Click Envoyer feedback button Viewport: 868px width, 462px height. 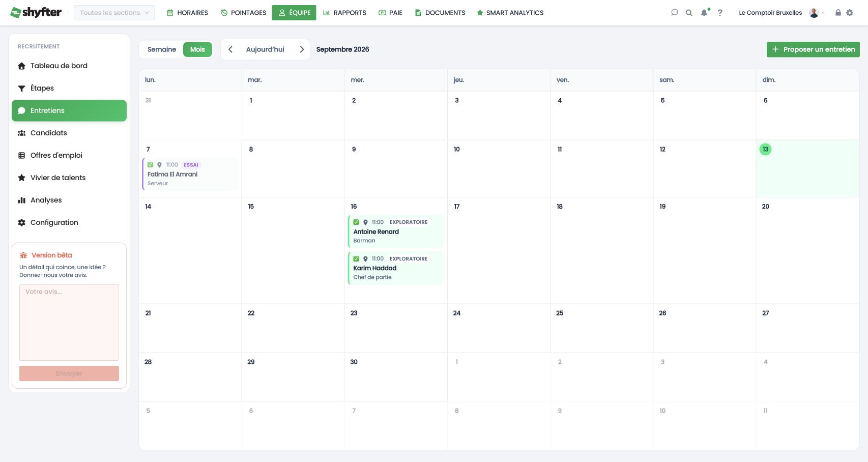click(69, 373)
